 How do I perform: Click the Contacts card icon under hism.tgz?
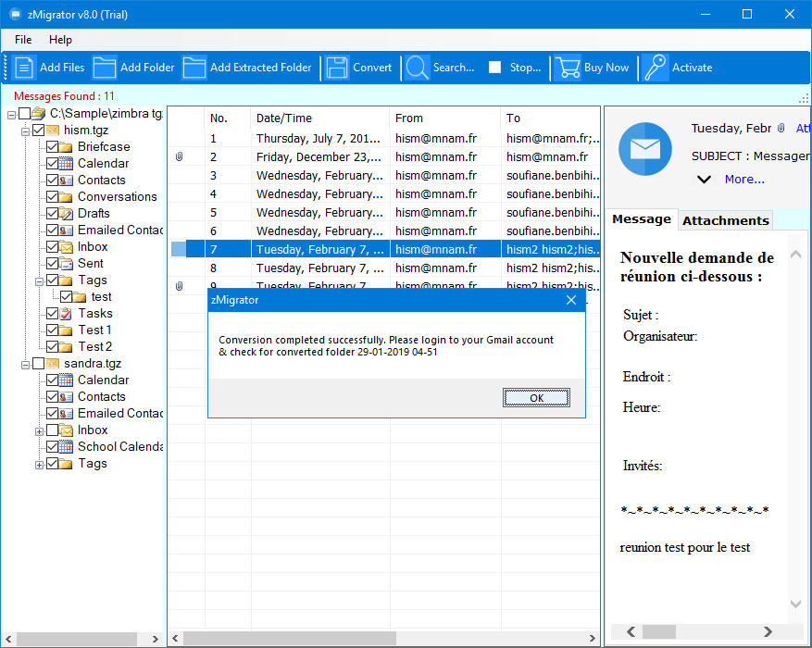[66, 181]
